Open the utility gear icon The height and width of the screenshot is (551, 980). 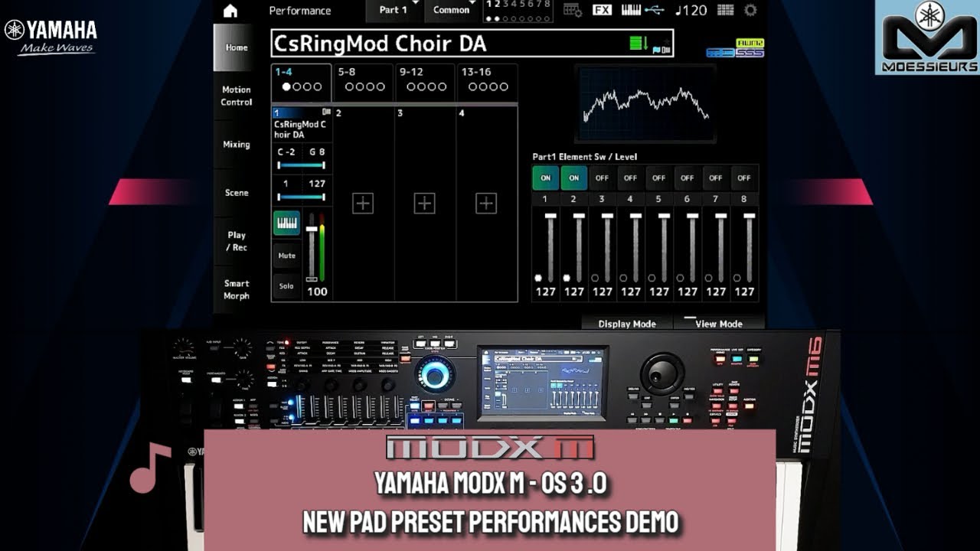(750, 10)
